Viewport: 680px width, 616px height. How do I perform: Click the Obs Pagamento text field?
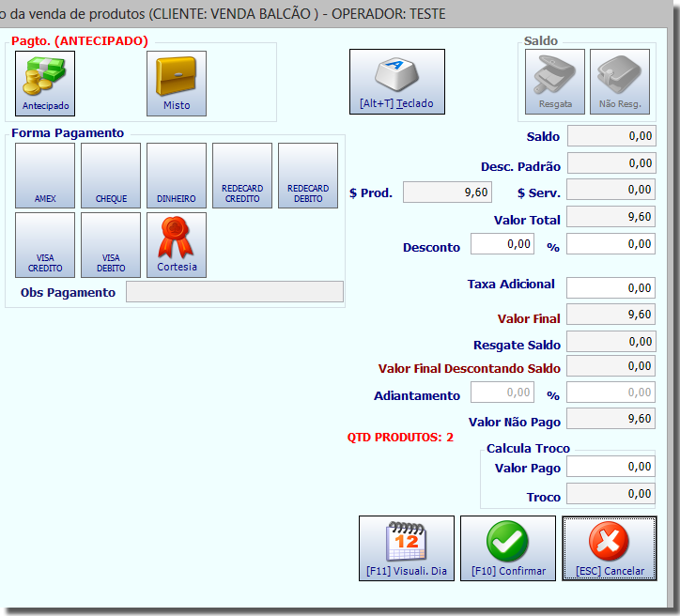click(x=235, y=292)
